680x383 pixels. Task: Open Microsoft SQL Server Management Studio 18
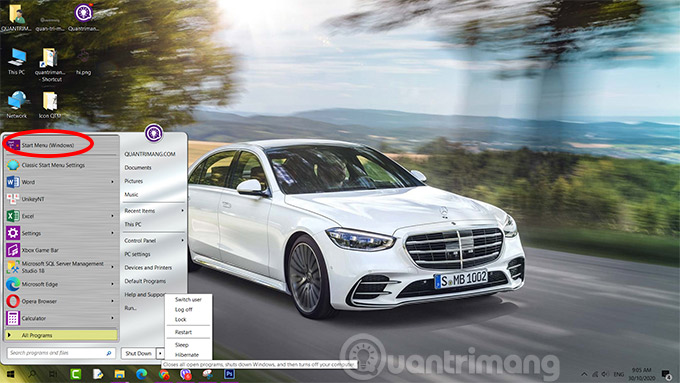point(62,267)
